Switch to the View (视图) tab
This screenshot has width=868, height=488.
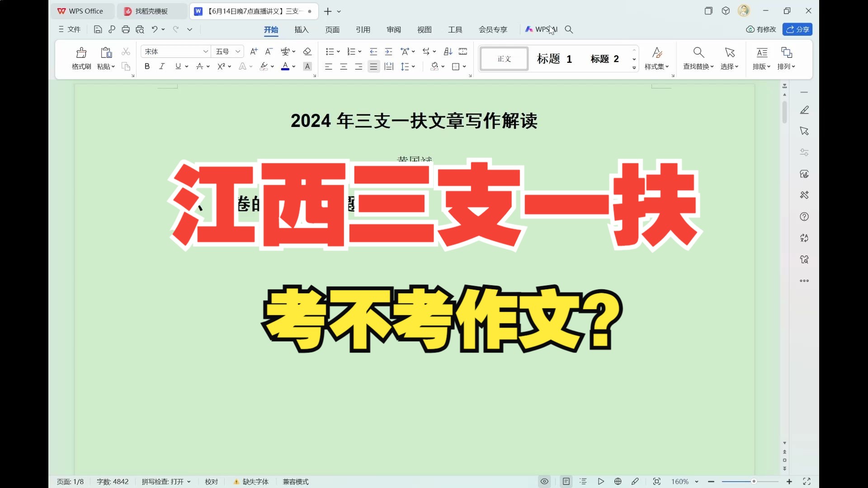tap(425, 29)
